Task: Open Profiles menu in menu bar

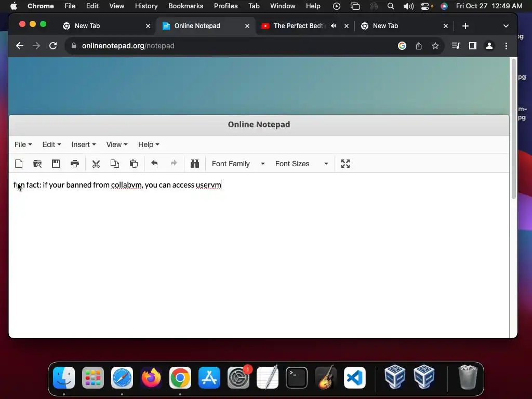Action: coord(225,6)
